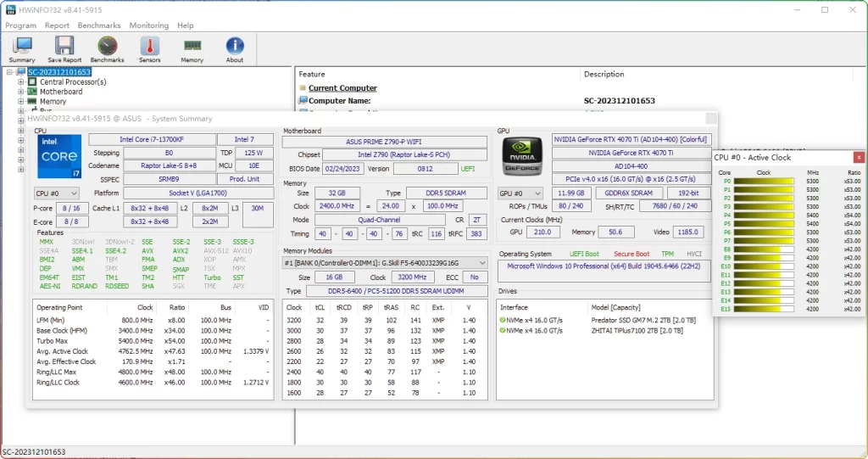Open the GPU #0 selector dropdown
This screenshot has height=459, width=868.
[520, 193]
